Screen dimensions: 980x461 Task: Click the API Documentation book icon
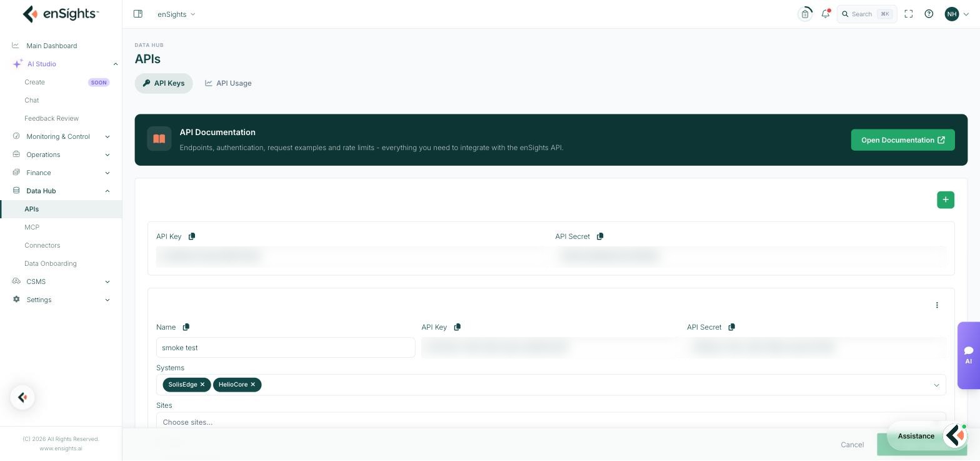(159, 139)
